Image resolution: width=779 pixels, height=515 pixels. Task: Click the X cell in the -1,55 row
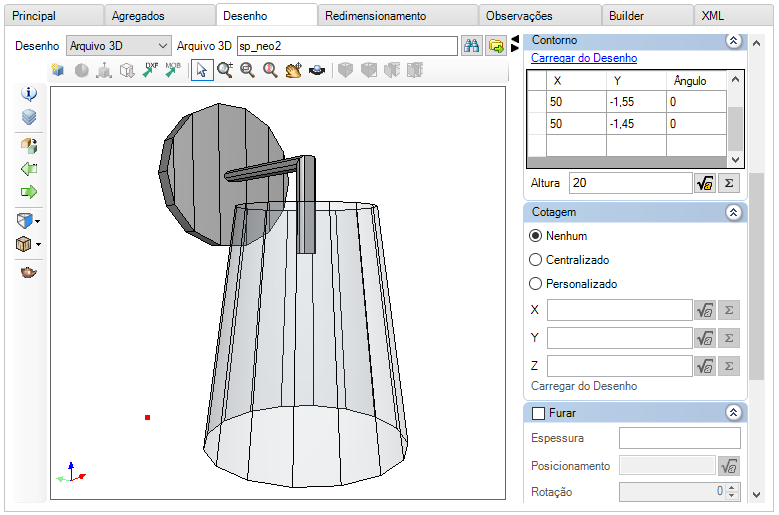576,102
